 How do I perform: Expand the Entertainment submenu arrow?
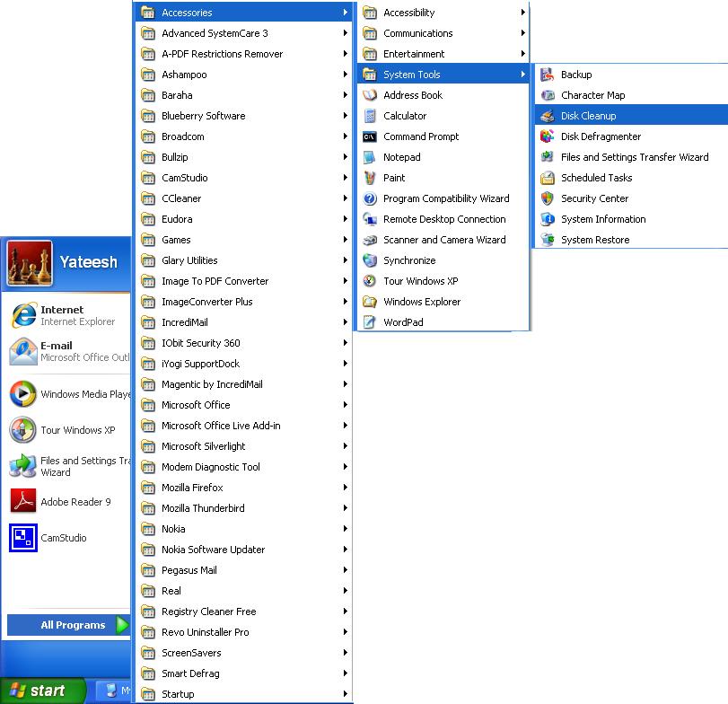[522, 53]
